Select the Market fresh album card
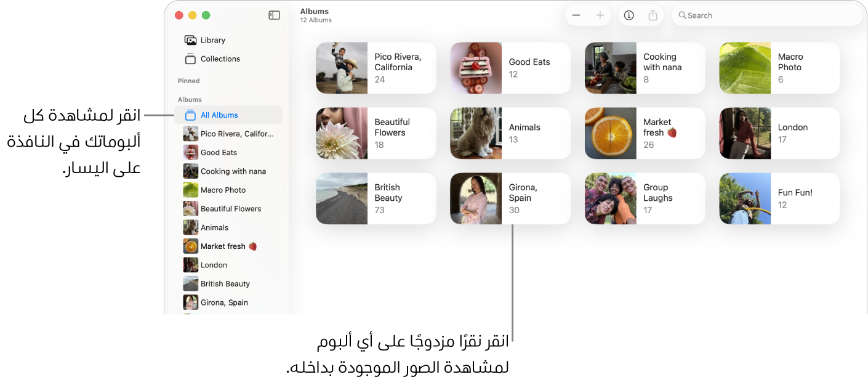This screenshot has height=385, width=868. (x=645, y=133)
